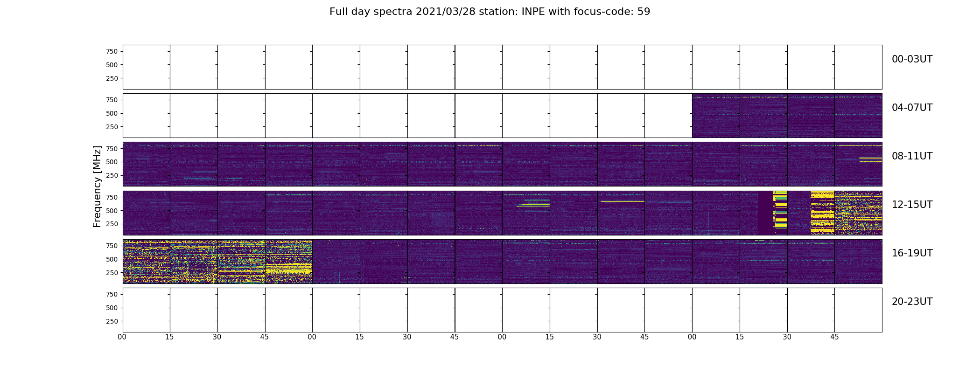This screenshot has height=373, width=980.
Task: Select the '08-11UT' row label
Action: (x=912, y=156)
